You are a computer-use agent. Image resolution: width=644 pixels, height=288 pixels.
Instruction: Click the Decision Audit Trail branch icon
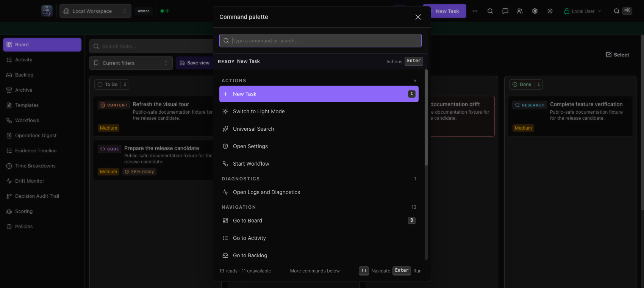pyautogui.click(x=9, y=196)
